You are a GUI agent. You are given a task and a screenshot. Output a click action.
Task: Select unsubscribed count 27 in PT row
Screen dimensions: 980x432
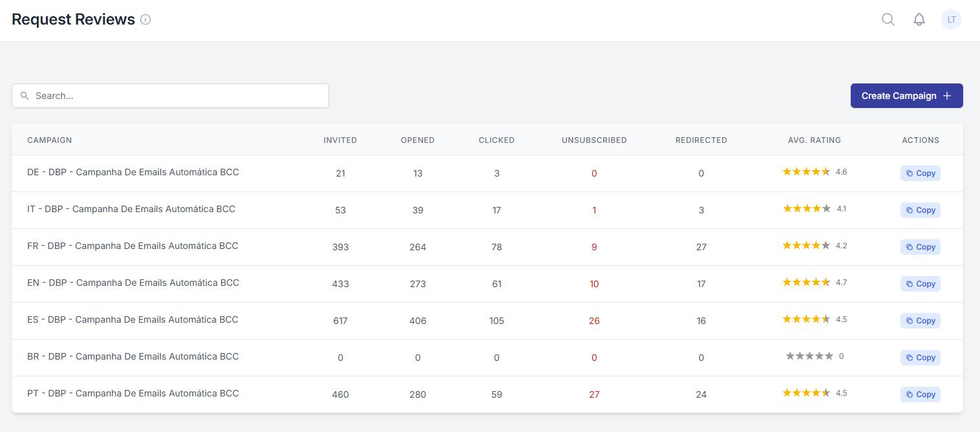pos(594,394)
